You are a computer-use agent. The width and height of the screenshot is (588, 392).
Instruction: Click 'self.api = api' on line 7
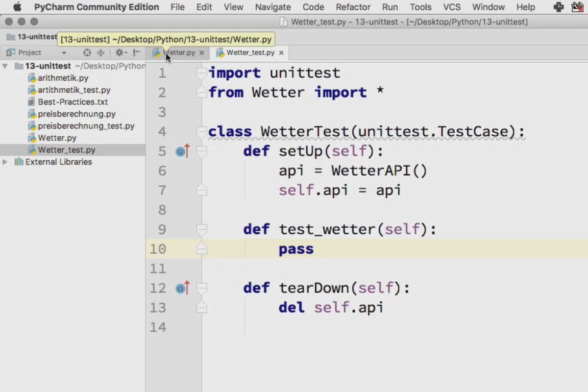pos(340,191)
